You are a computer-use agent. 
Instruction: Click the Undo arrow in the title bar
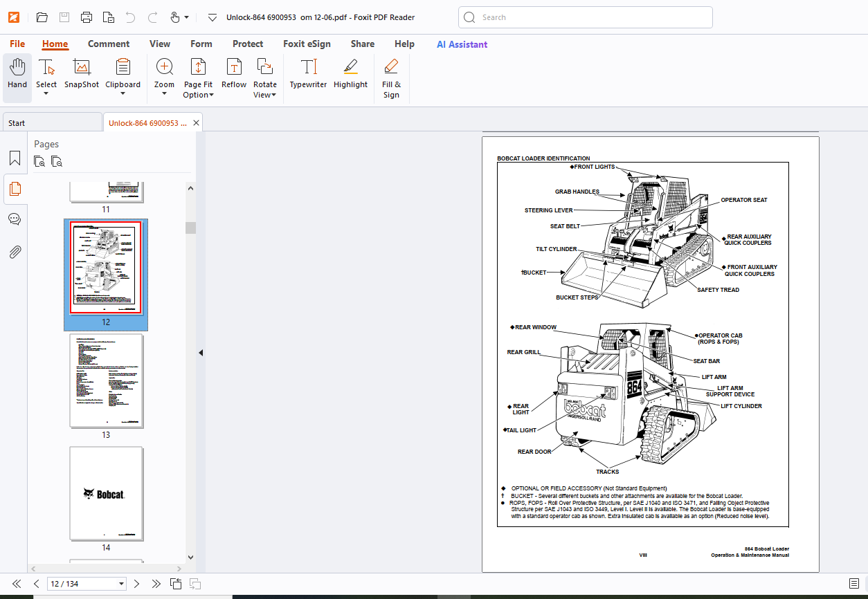click(131, 17)
